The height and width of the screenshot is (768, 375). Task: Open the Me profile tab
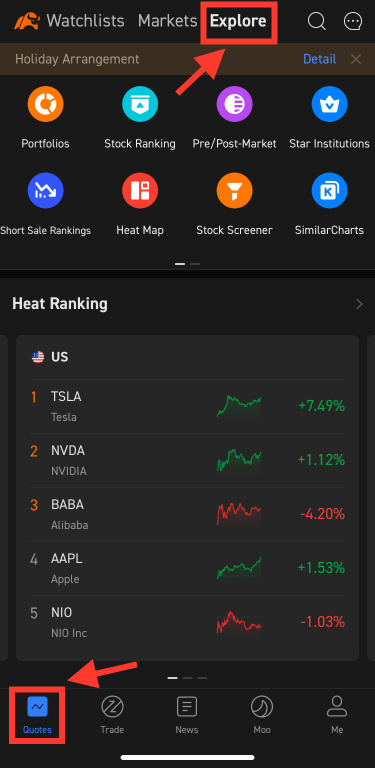[337, 716]
